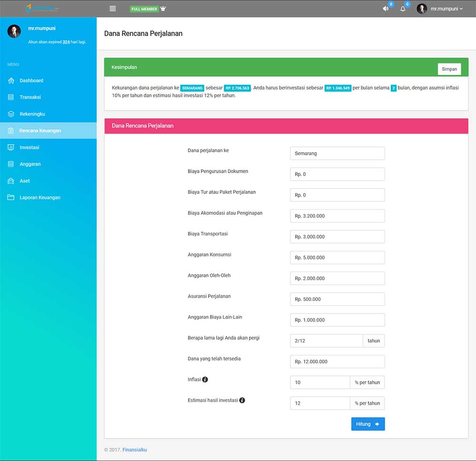Image resolution: width=476 pixels, height=461 pixels.
Task: Select Rekeningku in the sidebar
Action: (x=32, y=114)
